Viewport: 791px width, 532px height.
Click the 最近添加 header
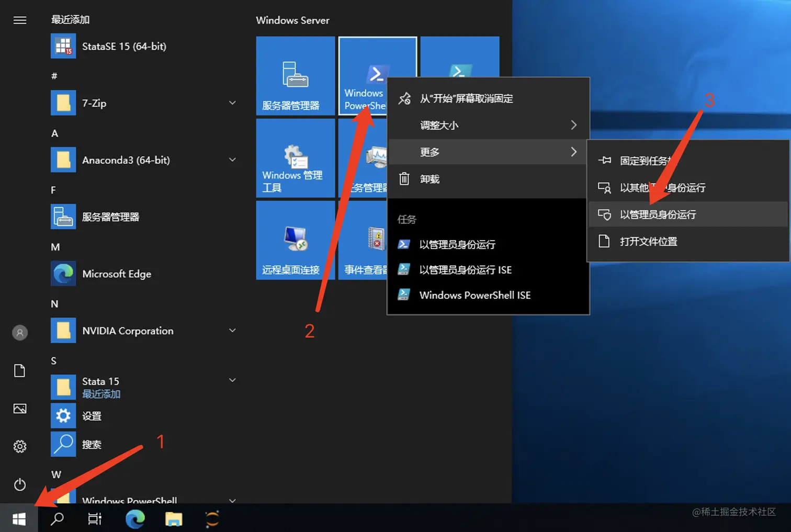click(71, 20)
